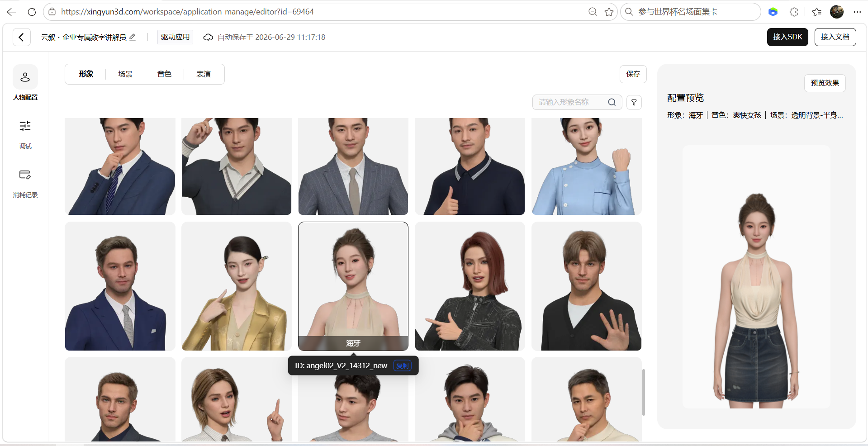Edit the app name with pencil icon
This screenshot has height=446, width=868.
coord(133,37)
